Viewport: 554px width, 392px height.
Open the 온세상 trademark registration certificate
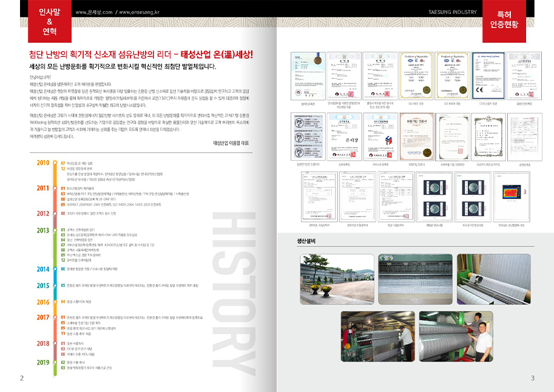pyautogui.click(x=344, y=137)
